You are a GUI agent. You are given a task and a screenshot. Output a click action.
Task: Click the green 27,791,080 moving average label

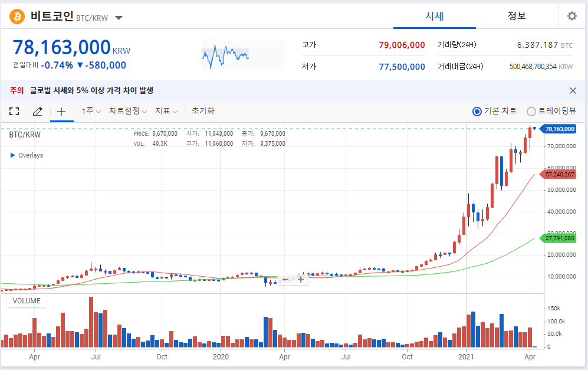click(x=559, y=238)
